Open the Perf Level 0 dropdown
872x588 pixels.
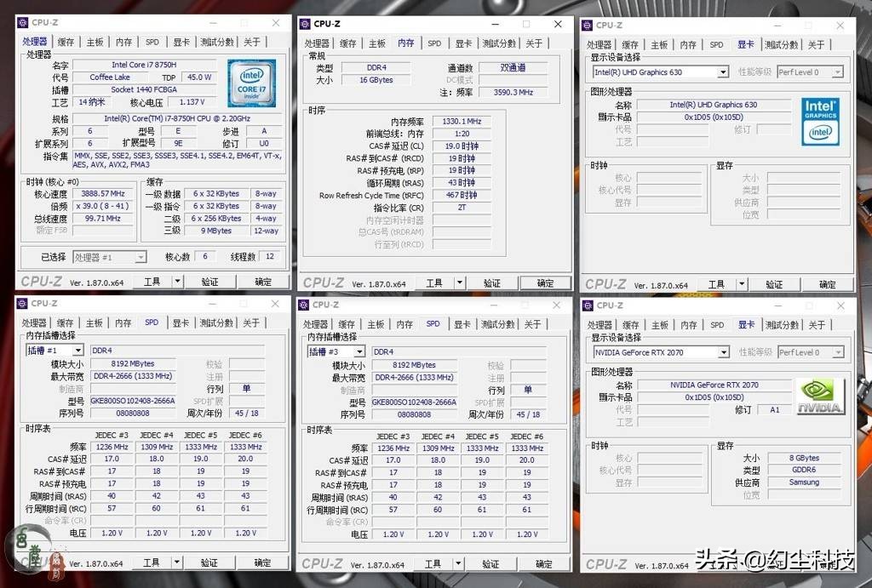point(840,71)
